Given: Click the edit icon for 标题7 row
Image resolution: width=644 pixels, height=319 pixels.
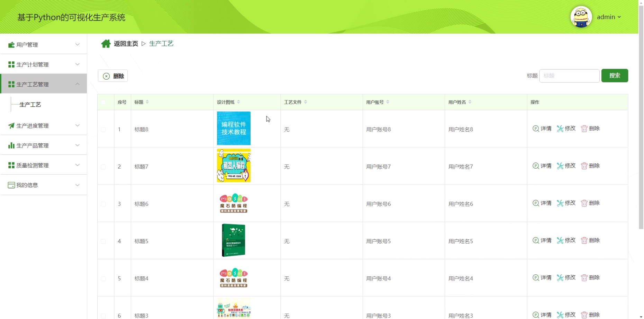Looking at the screenshot, I should pyautogui.click(x=560, y=166).
